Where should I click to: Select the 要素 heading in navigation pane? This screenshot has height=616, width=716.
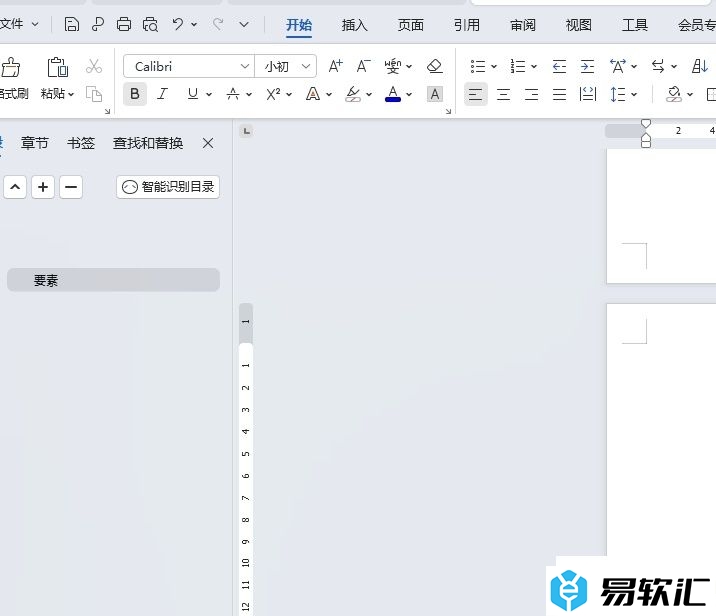(113, 280)
